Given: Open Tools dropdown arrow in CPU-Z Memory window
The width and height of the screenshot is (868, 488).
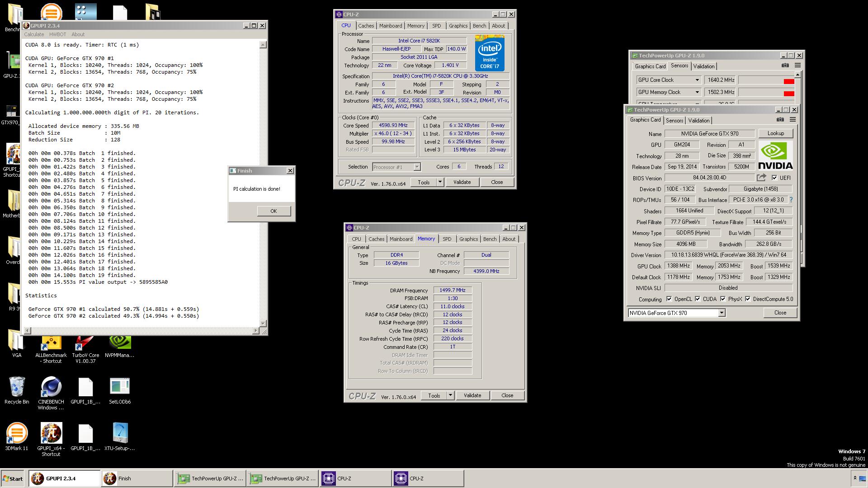Looking at the screenshot, I should pyautogui.click(x=450, y=395).
